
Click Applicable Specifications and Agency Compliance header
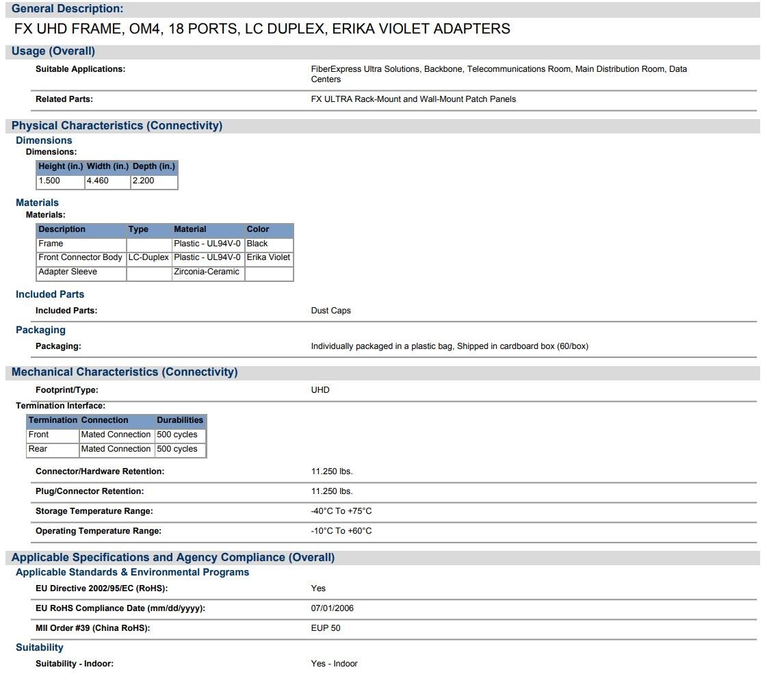(173, 558)
